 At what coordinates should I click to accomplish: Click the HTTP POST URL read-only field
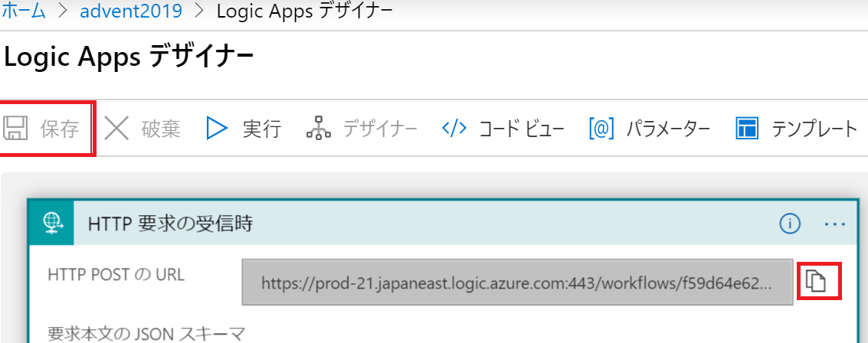point(518,283)
